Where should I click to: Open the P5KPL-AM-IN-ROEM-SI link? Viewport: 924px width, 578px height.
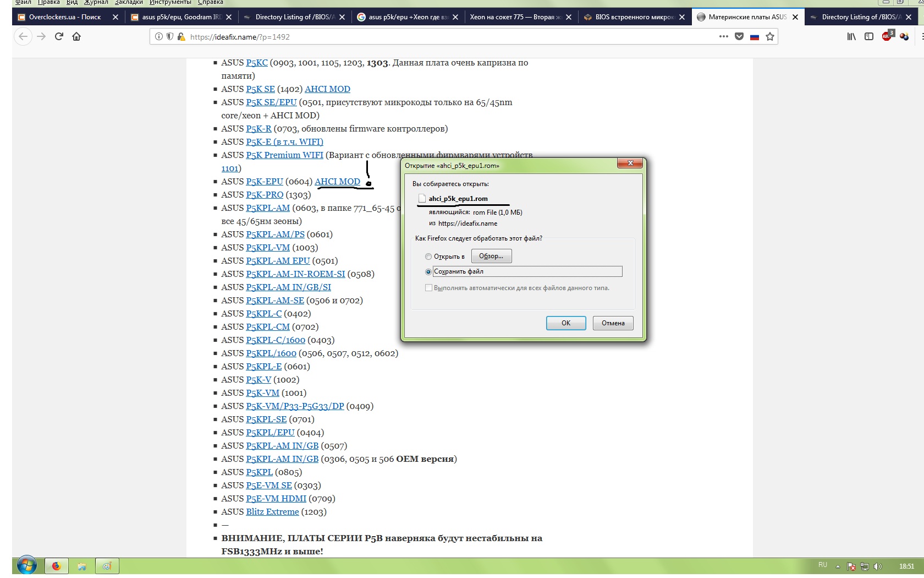point(295,274)
